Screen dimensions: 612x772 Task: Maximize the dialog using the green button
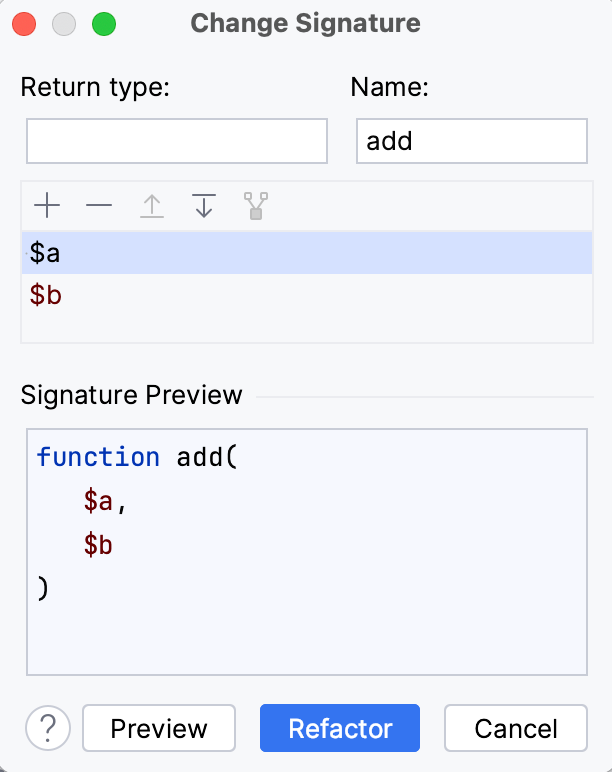click(103, 23)
